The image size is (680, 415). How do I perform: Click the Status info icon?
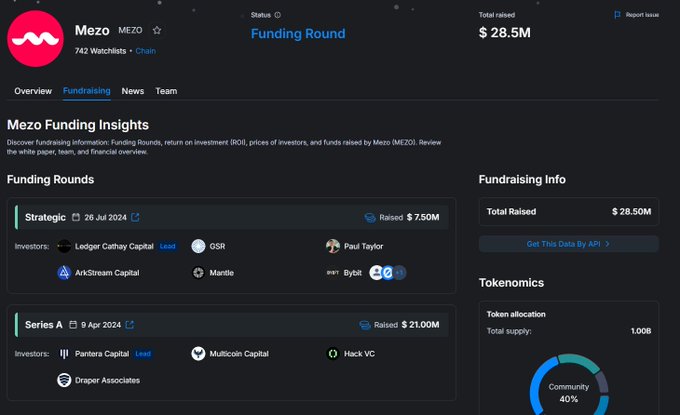pyautogui.click(x=277, y=15)
